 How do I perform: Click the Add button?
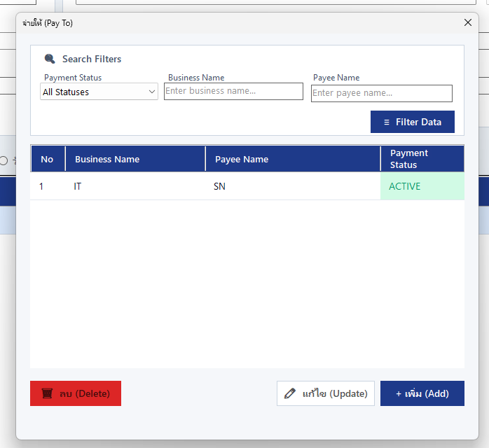(422, 393)
